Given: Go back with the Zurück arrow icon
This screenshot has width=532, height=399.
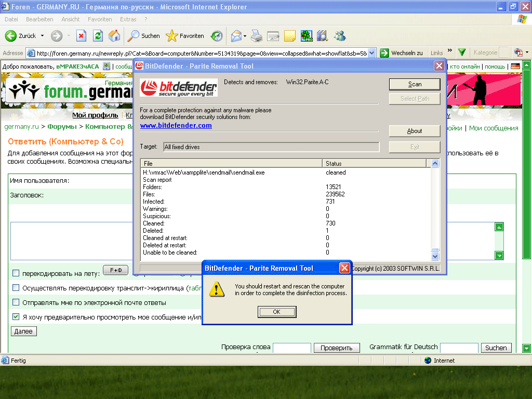Looking at the screenshot, I should pyautogui.click(x=10, y=36).
